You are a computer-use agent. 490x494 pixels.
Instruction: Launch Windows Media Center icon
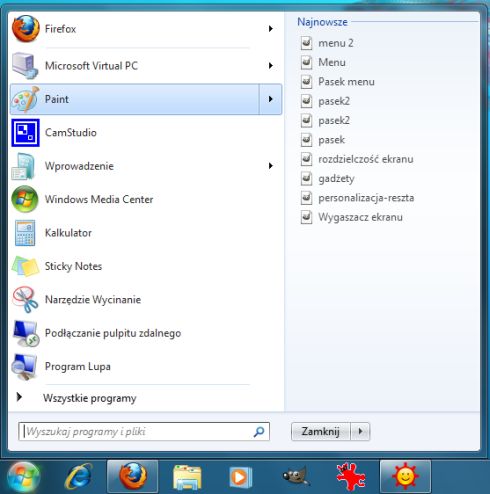25,199
